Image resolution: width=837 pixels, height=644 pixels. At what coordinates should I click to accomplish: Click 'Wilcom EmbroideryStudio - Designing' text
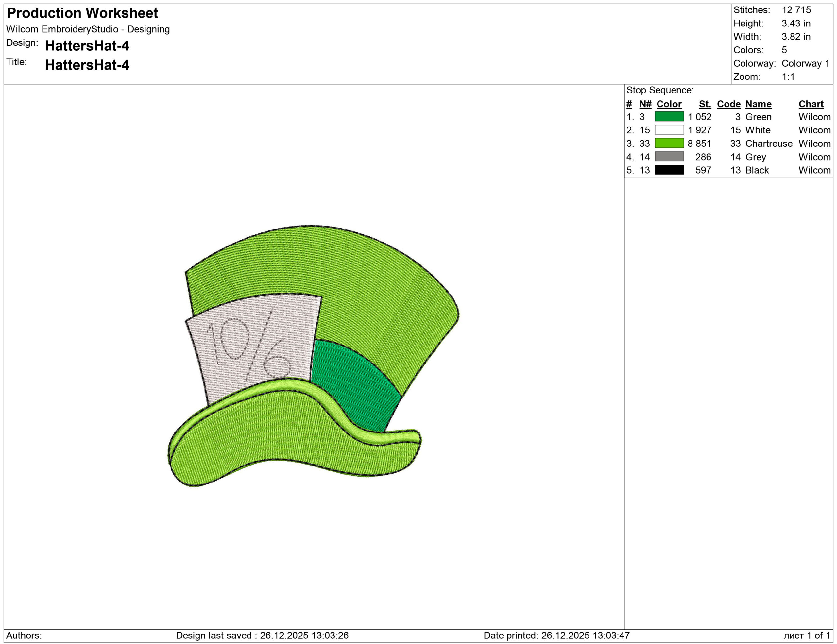click(x=88, y=29)
